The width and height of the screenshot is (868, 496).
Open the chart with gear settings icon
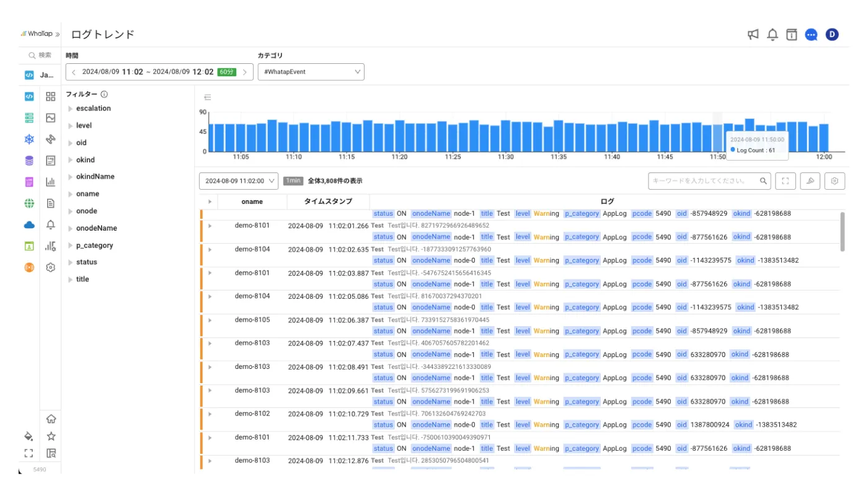[51, 246]
